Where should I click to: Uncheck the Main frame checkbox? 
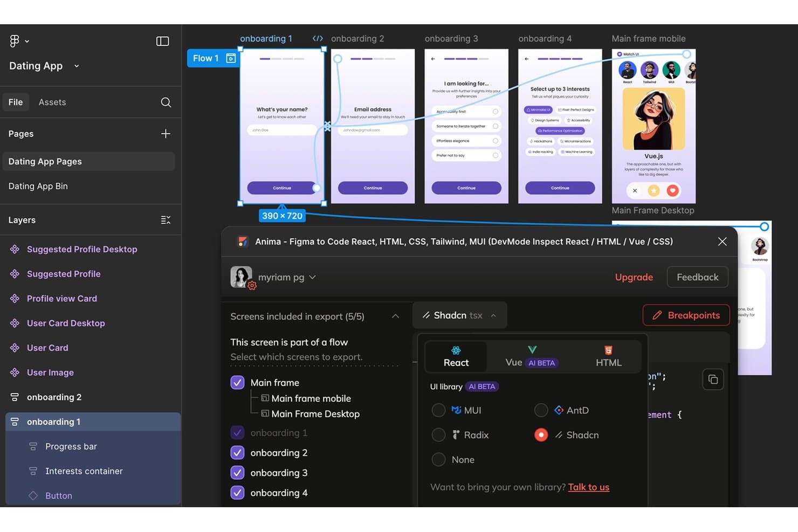(x=237, y=383)
